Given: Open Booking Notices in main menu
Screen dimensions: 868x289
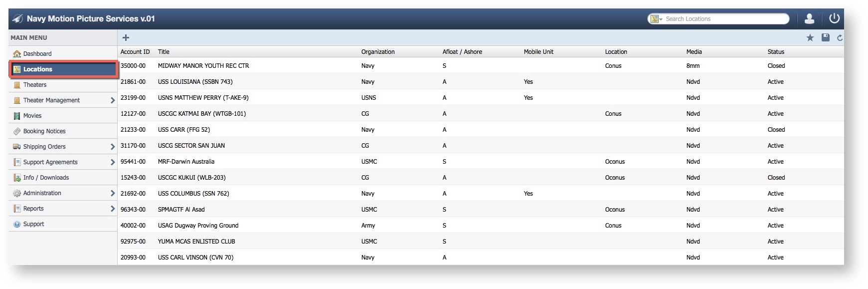Looking at the screenshot, I should click(x=44, y=131).
